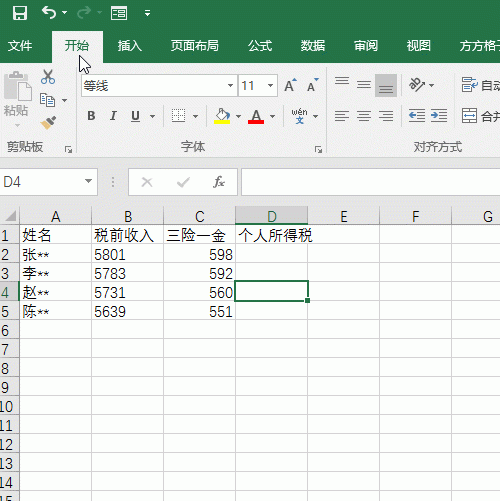Open the fill color dropdown arrow

238,116
